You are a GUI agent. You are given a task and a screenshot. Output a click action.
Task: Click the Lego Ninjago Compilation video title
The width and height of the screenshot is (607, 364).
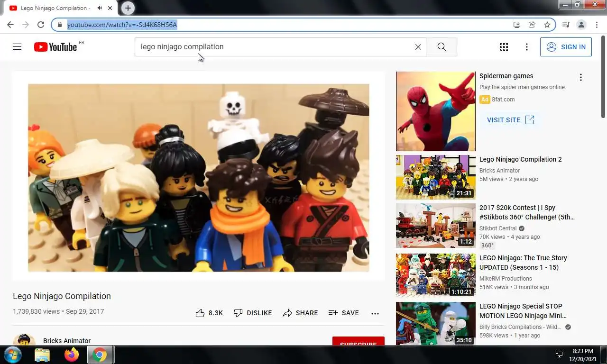click(x=62, y=296)
